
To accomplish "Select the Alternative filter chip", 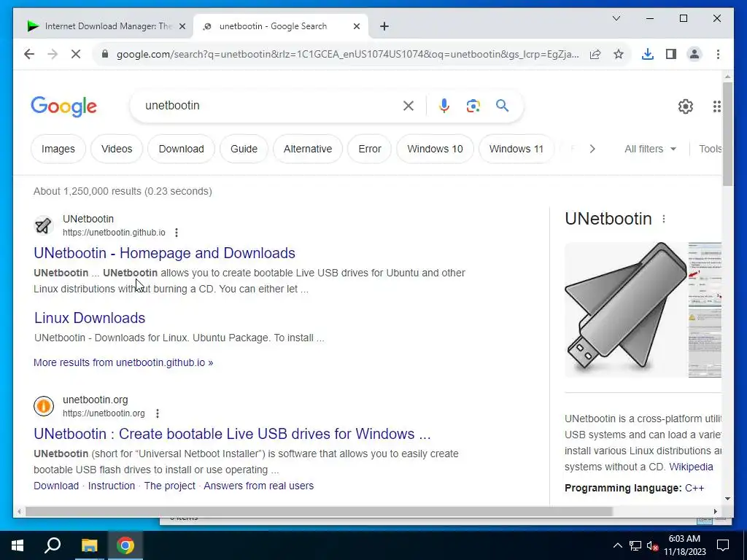I will pos(308,149).
